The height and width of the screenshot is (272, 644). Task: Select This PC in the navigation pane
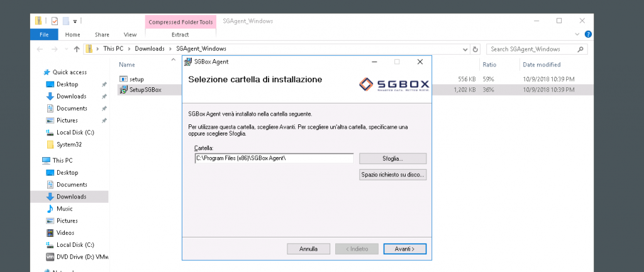(62, 160)
